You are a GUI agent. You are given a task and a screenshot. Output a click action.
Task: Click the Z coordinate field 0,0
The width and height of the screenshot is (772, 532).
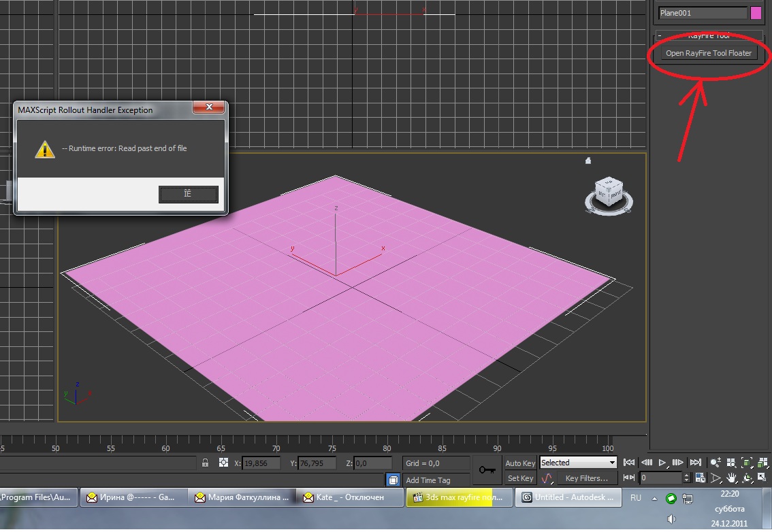(x=372, y=463)
